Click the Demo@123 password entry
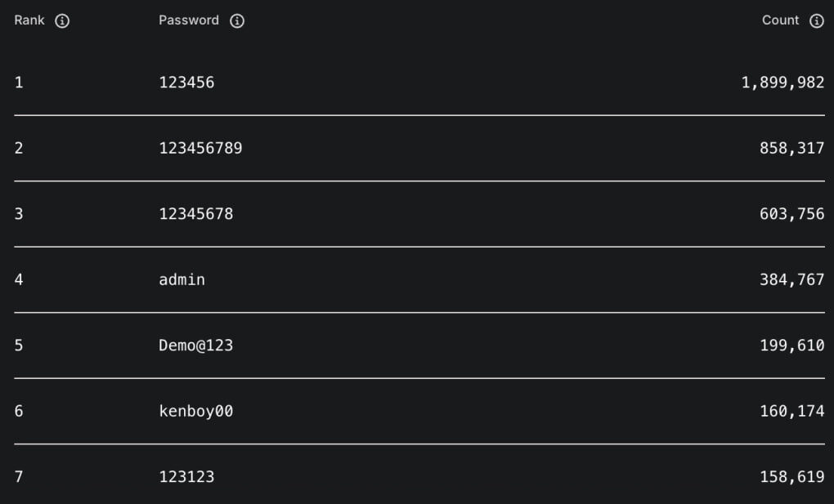Viewport: 834px width, 504px height. [x=195, y=346]
